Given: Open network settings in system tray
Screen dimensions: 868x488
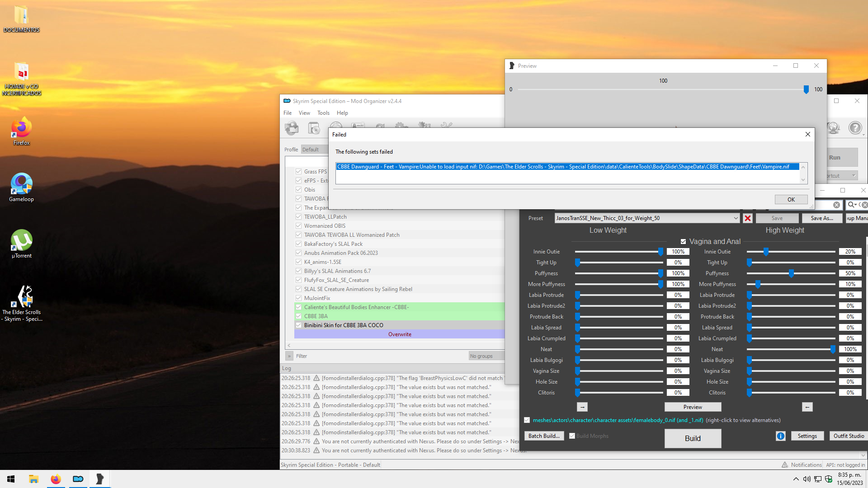Looking at the screenshot, I should [x=818, y=479].
